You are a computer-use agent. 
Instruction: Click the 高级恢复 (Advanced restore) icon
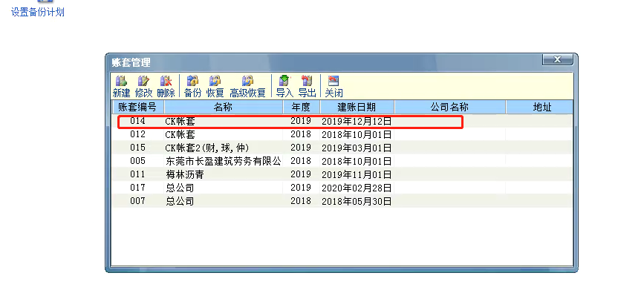click(x=247, y=86)
